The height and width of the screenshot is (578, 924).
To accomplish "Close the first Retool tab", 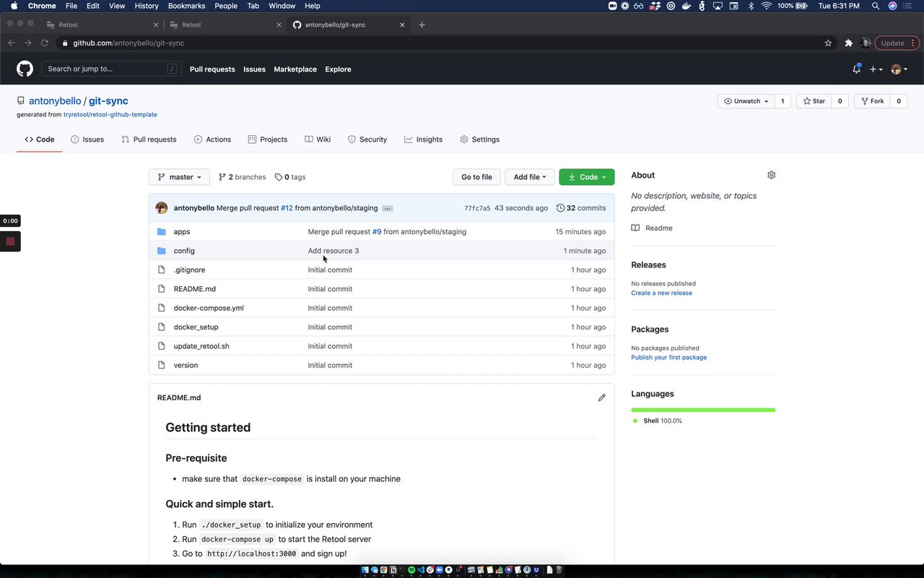I will point(156,25).
